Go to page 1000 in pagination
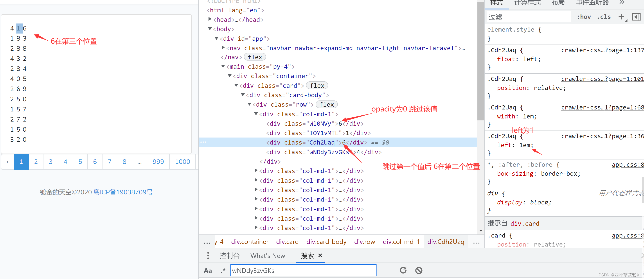 [x=182, y=162]
